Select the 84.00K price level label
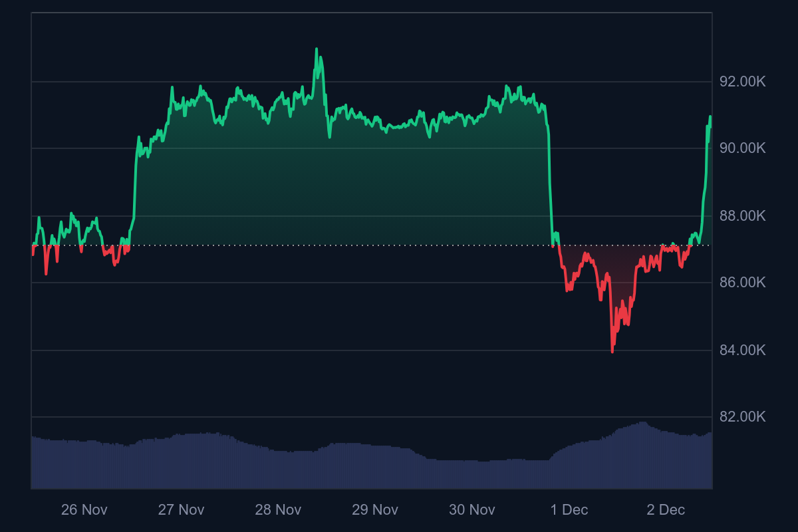 pos(743,350)
